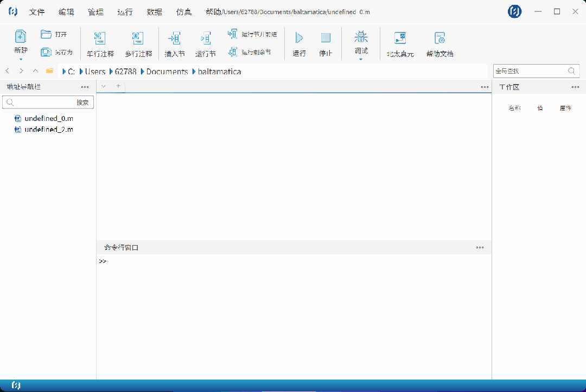The image size is (586, 392).
Task: Open 帮助文档 help documentation
Action: pyautogui.click(x=439, y=38)
